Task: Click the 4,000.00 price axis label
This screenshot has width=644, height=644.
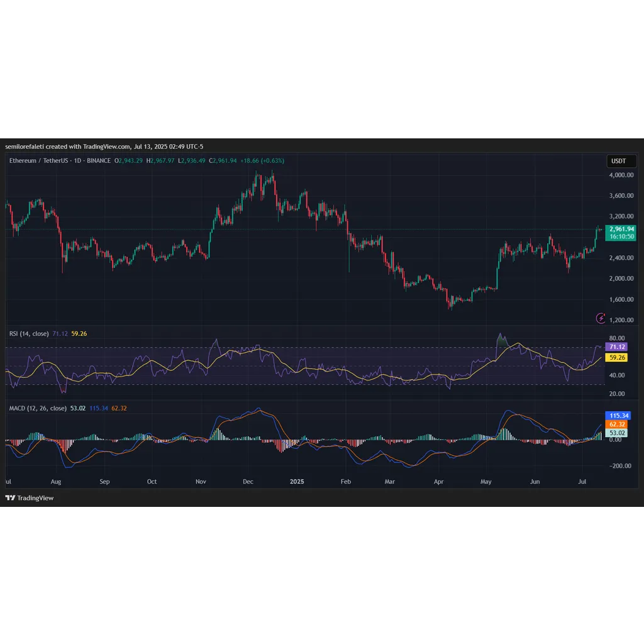Action: pos(621,175)
